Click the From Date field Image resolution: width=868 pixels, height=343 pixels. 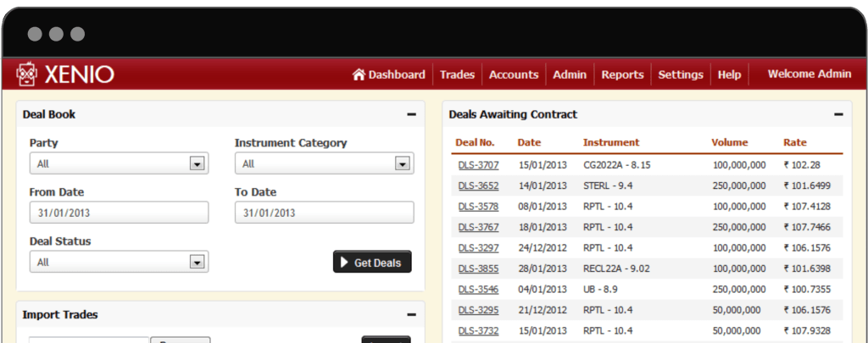119,213
